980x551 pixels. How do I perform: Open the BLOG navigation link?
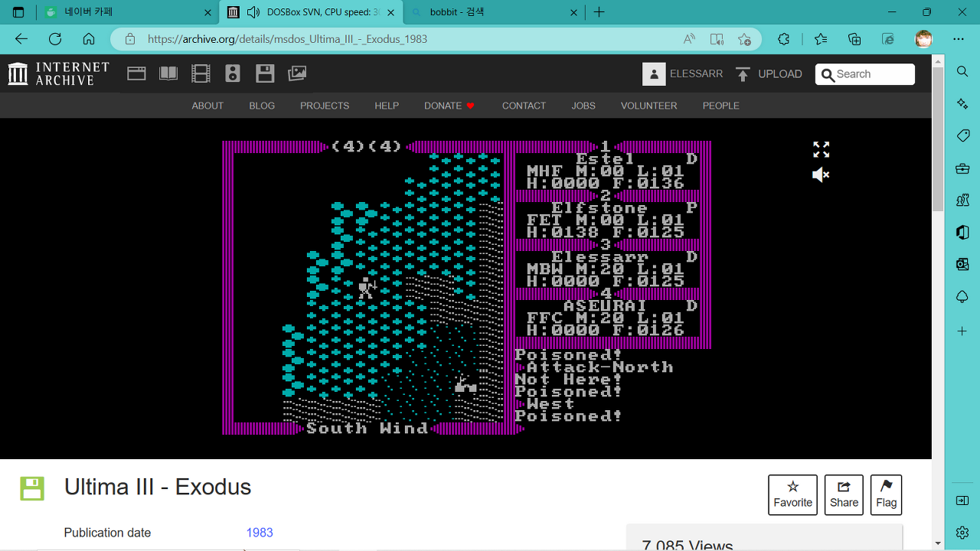coord(262,106)
